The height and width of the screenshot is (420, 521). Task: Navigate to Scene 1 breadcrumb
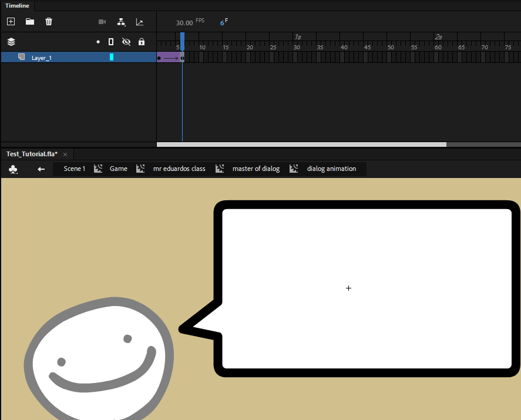pos(75,169)
